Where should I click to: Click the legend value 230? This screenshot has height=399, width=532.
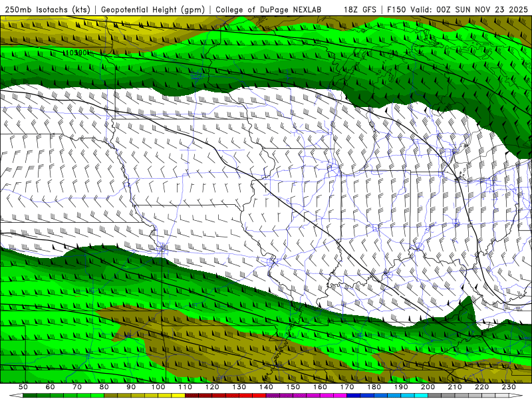(509, 387)
